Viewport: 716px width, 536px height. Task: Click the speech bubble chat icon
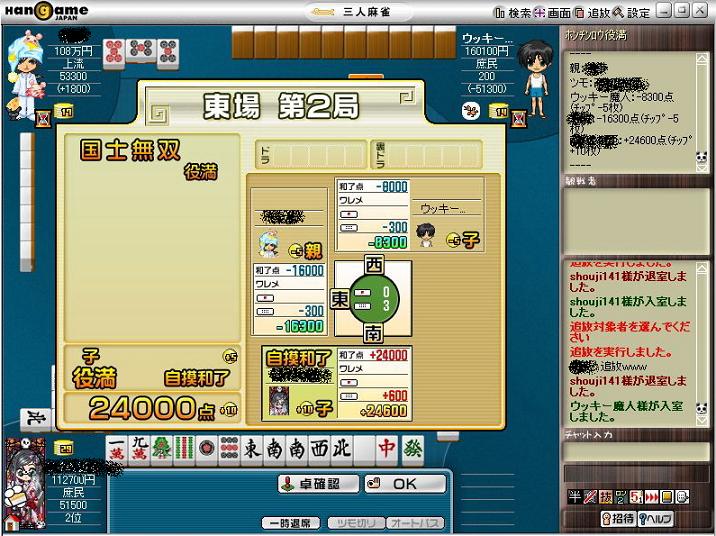[681, 497]
